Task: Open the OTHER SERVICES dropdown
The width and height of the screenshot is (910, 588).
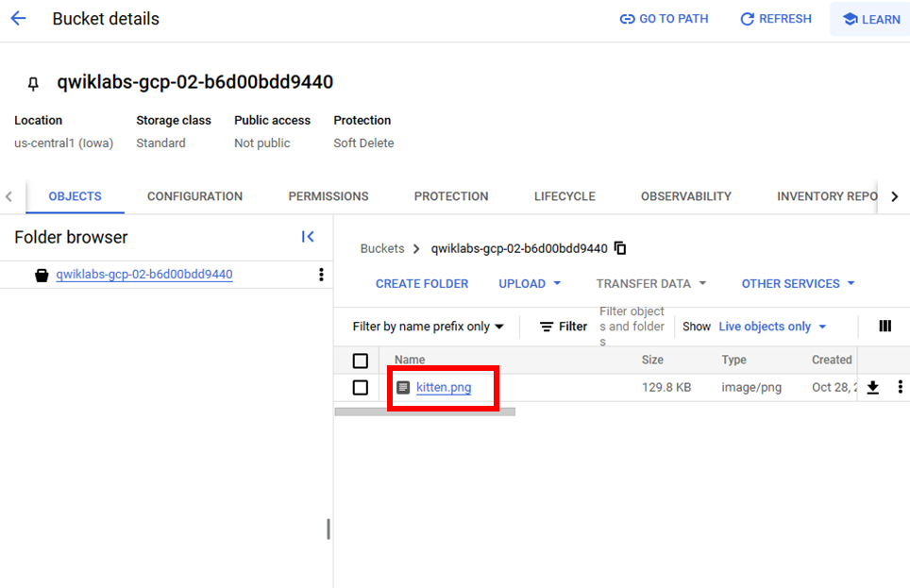Action: click(798, 284)
